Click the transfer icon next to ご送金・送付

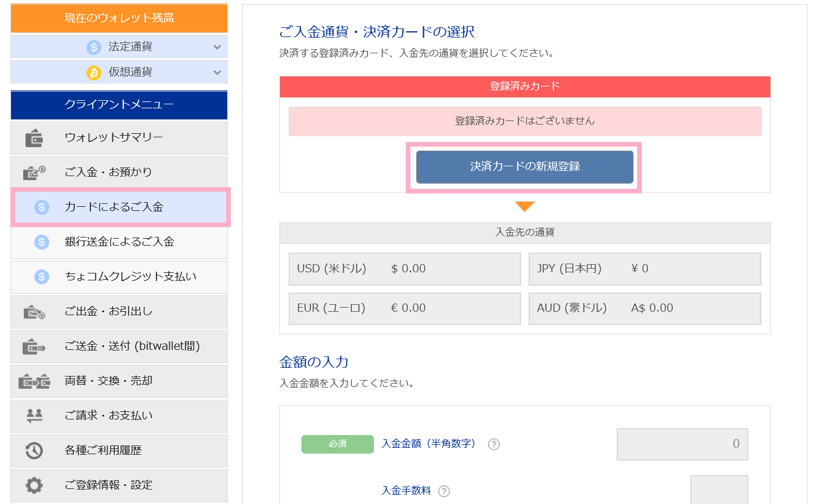[34, 346]
